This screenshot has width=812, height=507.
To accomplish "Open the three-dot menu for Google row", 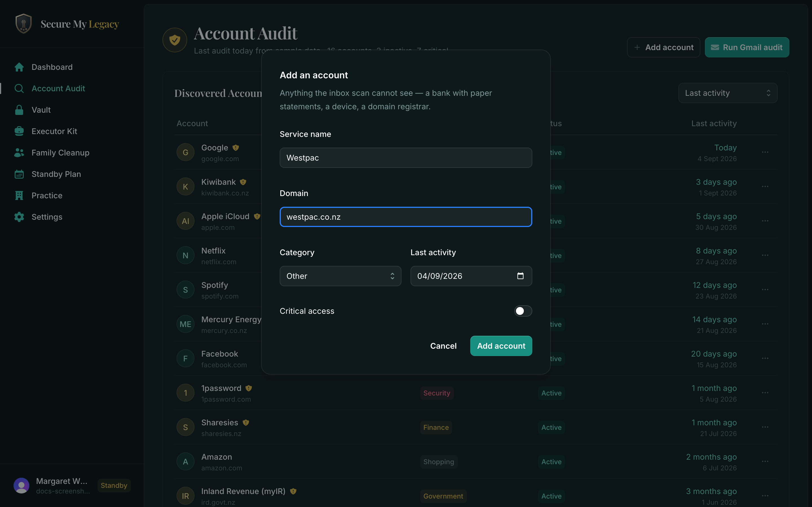I will coord(765,152).
